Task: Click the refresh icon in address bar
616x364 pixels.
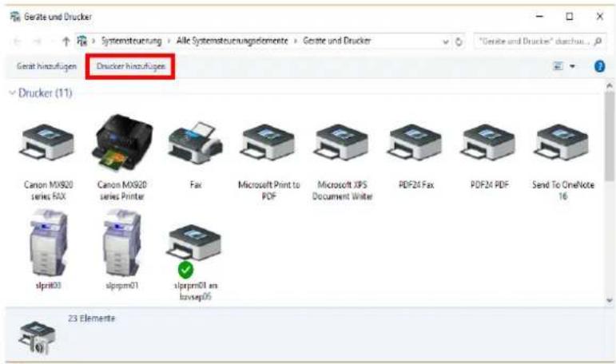Action: pos(459,42)
